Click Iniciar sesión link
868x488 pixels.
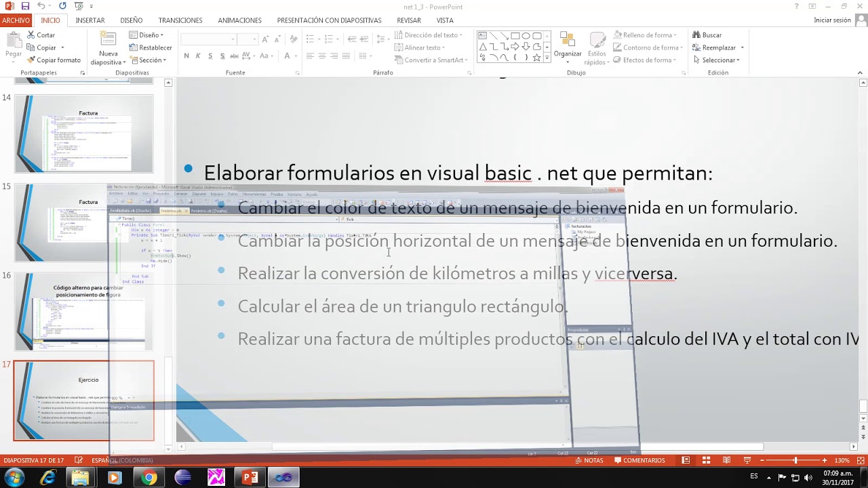click(832, 20)
